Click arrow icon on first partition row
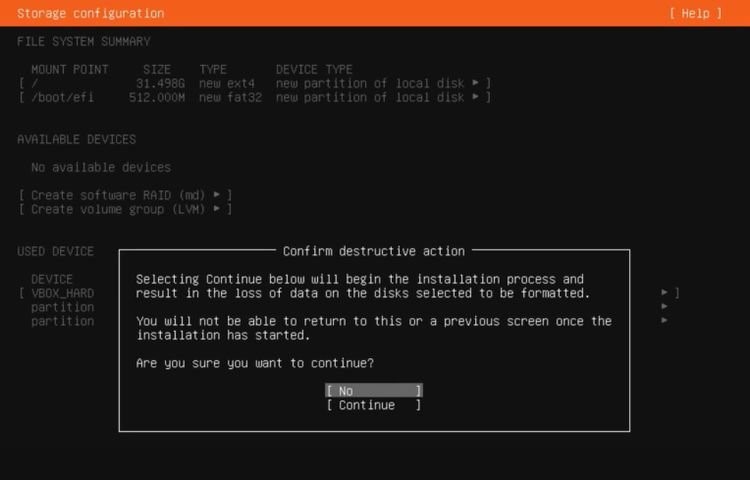Screen dimensions: 750x480 coord(665,306)
